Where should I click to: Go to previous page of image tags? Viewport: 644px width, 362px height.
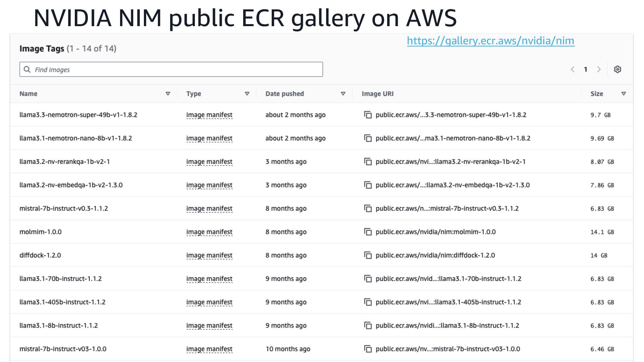[573, 69]
